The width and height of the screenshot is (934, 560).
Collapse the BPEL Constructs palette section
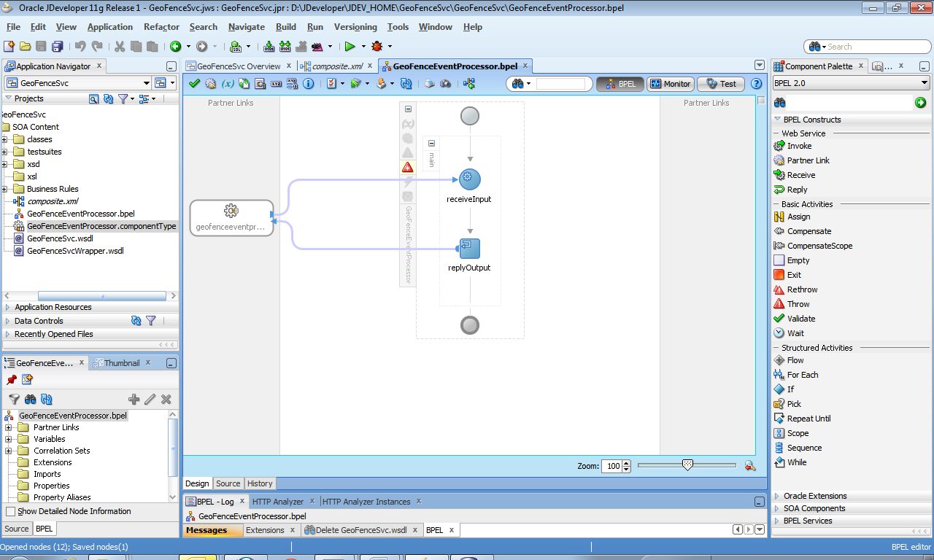click(x=777, y=120)
